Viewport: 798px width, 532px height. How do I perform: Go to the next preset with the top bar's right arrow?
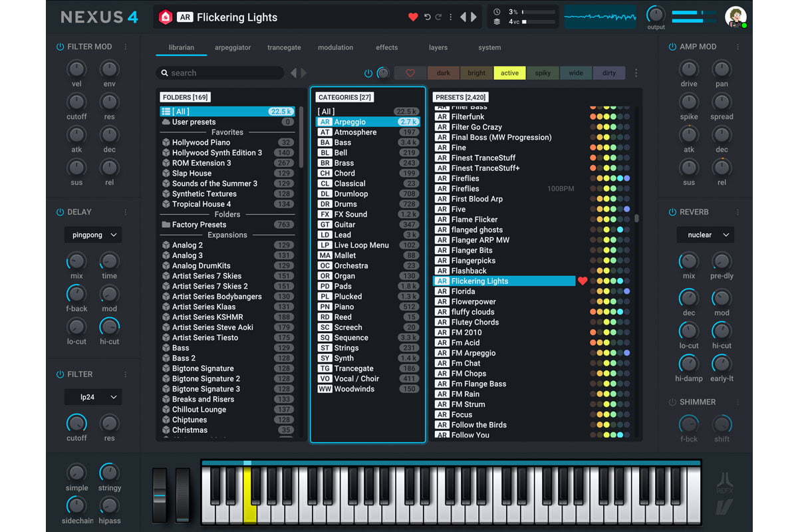coord(474,17)
